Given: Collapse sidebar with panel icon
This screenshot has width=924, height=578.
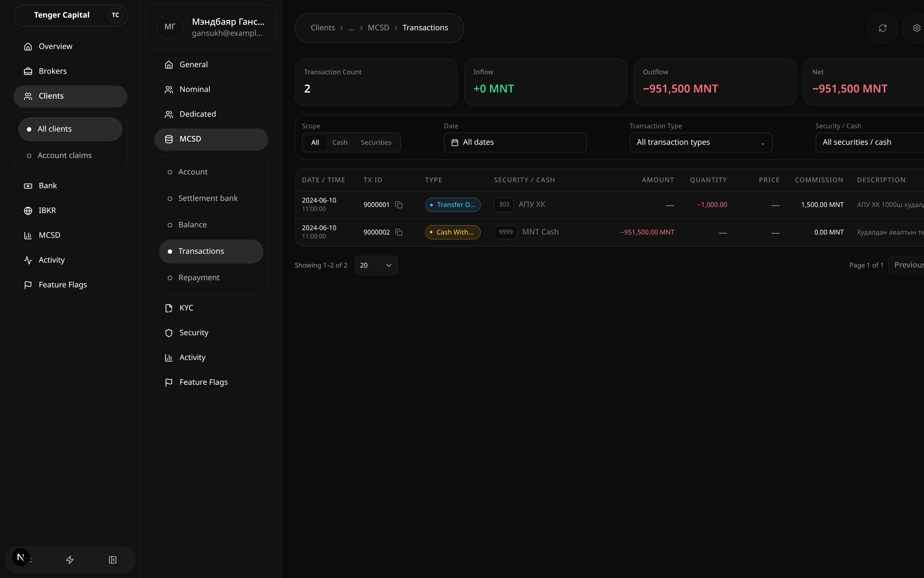Looking at the screenshot, I should click(x=113, y=560).
